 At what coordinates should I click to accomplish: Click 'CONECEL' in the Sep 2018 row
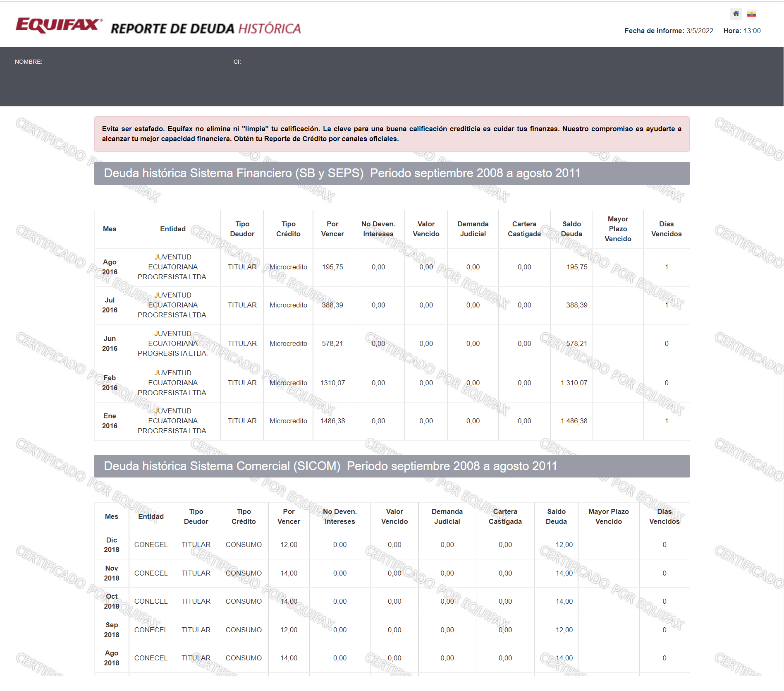pyautogui.click(x=151, y=630)
